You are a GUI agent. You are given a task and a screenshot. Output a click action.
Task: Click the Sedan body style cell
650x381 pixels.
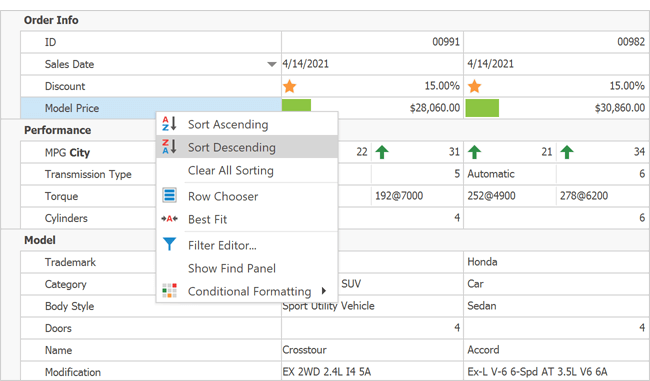pos(557,306)
